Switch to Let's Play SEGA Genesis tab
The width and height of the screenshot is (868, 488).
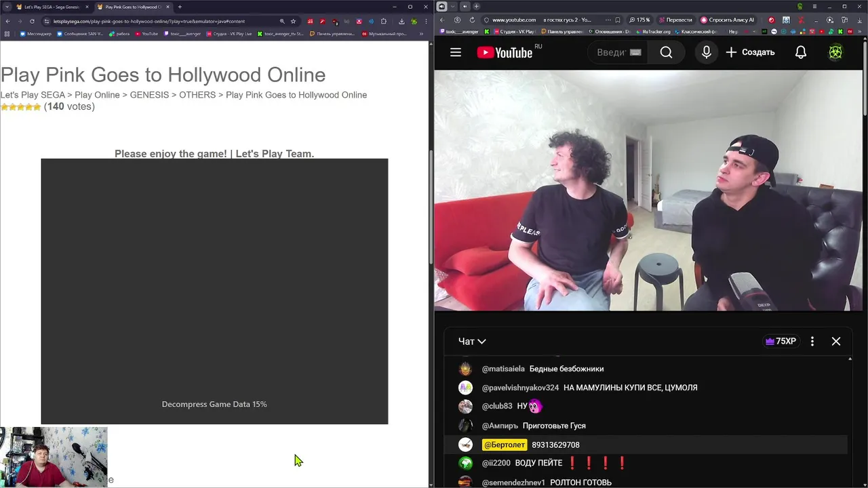click(52, 7)
